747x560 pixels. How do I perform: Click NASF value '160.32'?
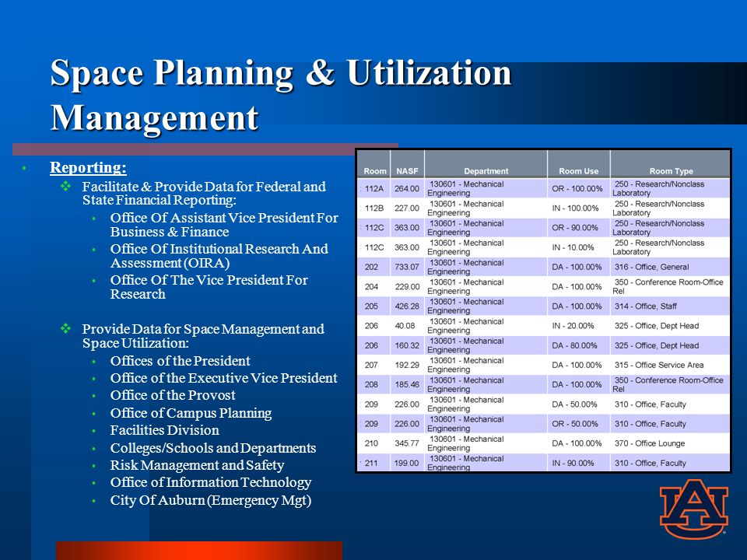407,345
